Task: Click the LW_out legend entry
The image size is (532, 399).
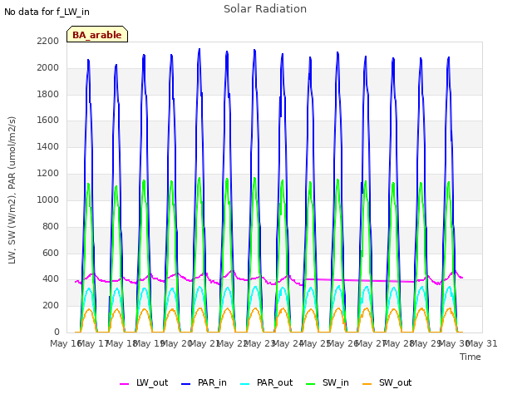Action: [x=144, y=383]
